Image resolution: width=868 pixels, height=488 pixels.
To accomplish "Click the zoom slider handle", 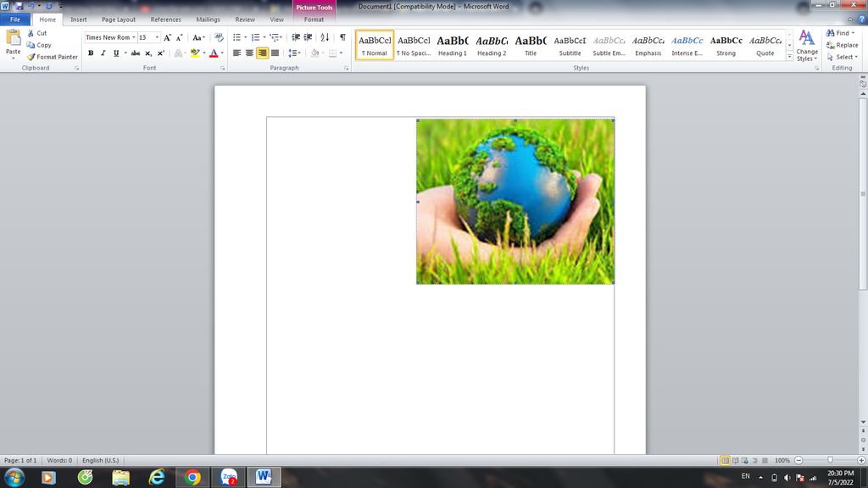I will (x=830, y=460).
